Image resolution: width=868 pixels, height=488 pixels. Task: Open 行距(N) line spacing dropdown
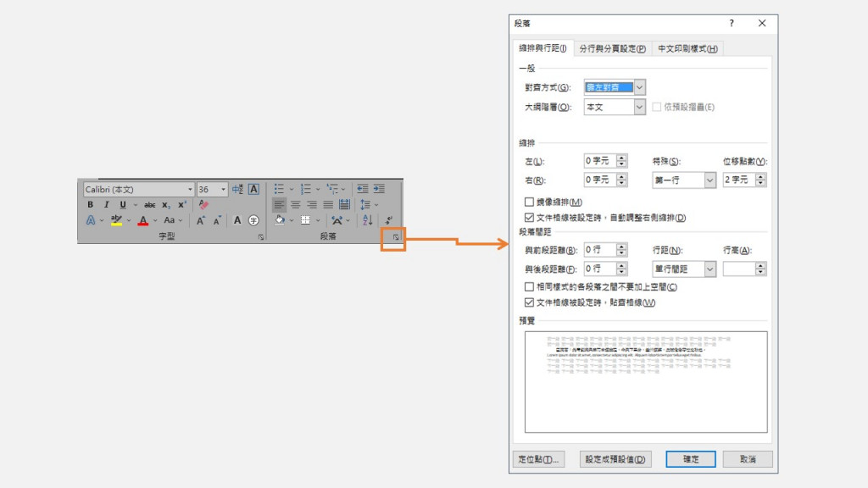[x=709, y=269]
